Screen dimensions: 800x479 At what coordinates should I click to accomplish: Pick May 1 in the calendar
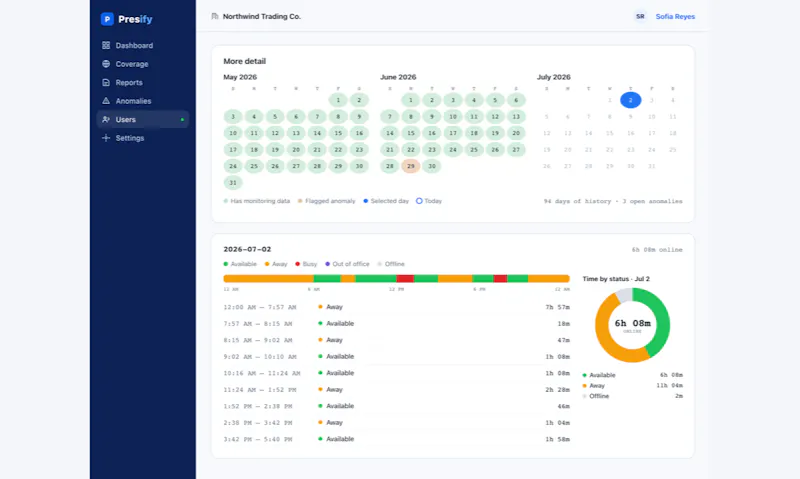338,100
